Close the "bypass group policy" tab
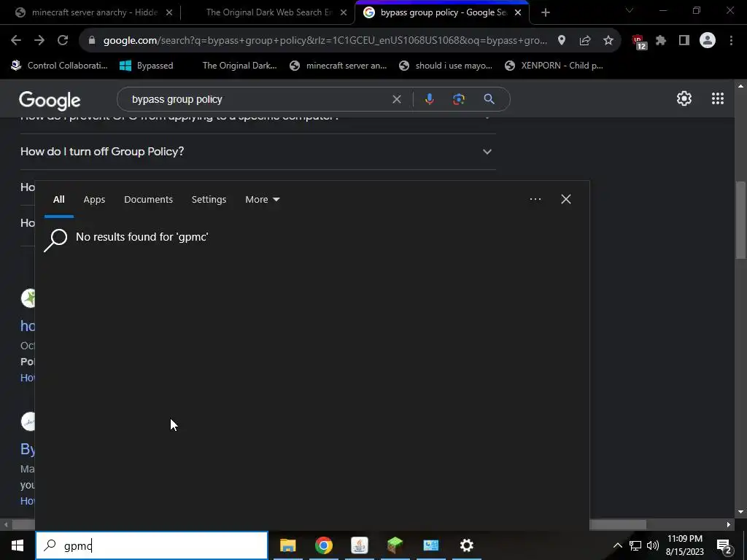747x560 pixels. [518, 12]
